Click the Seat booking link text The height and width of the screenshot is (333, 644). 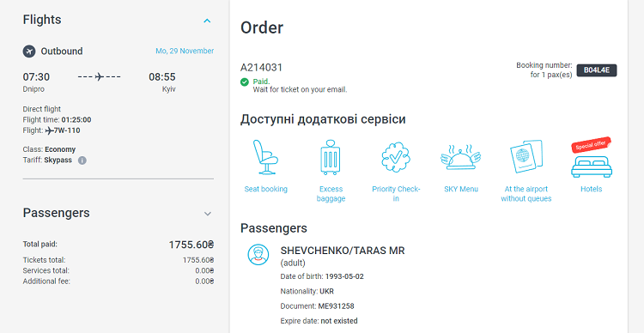pos(265,190)
